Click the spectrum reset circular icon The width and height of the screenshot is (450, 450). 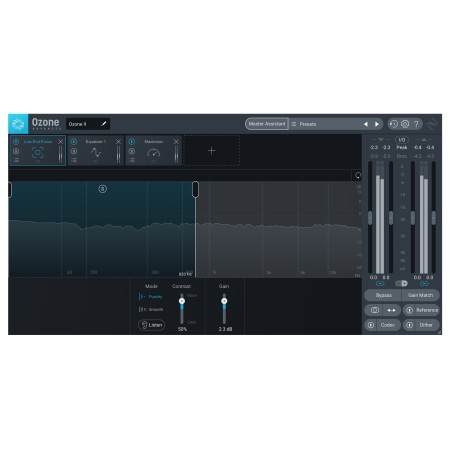pos(358,175)
